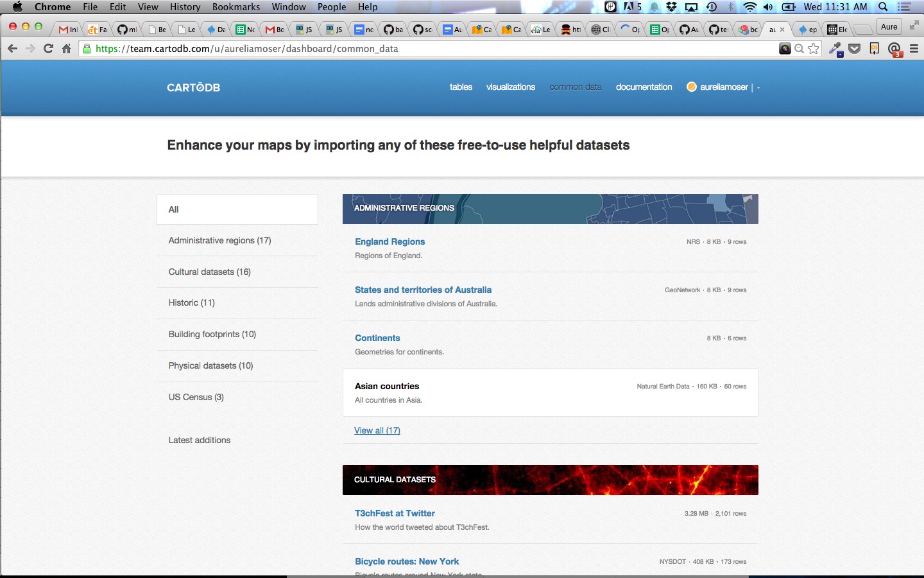
Task: Click the Wi-Fi status icon
Action: click(749, 6)
